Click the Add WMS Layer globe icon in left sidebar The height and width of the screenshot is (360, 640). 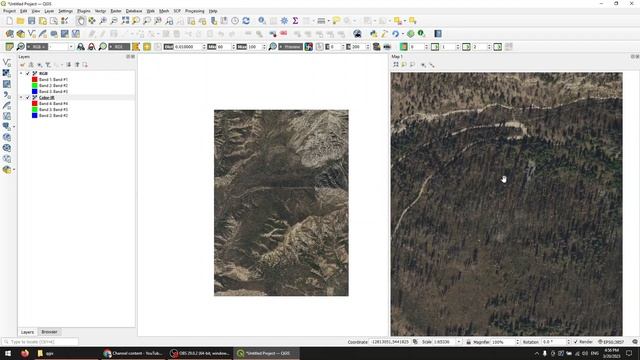7,137
